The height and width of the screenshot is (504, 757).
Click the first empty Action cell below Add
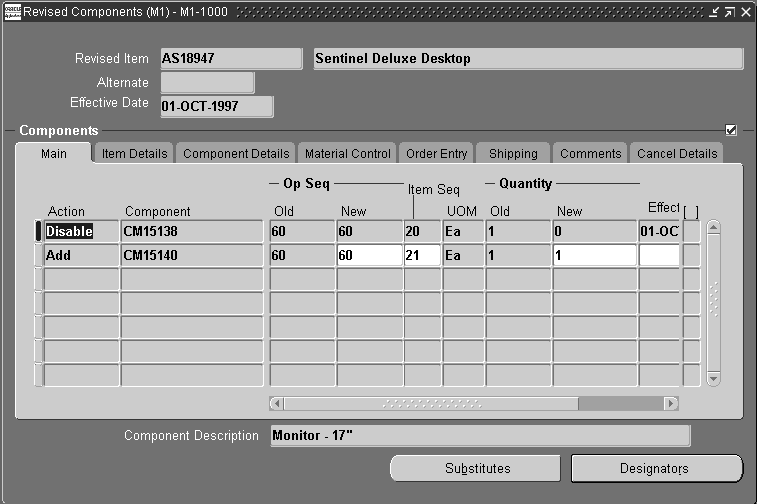pyautogui.click(x=81, y=279)
